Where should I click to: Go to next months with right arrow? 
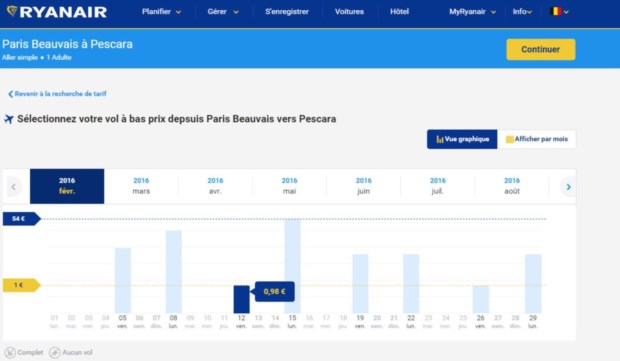click(568, 187)
